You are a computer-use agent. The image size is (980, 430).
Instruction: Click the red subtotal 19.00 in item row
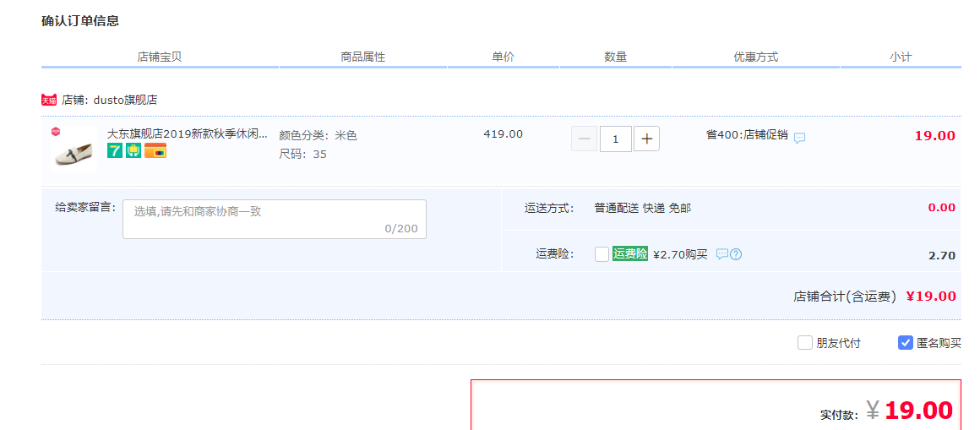coord(935,136)
